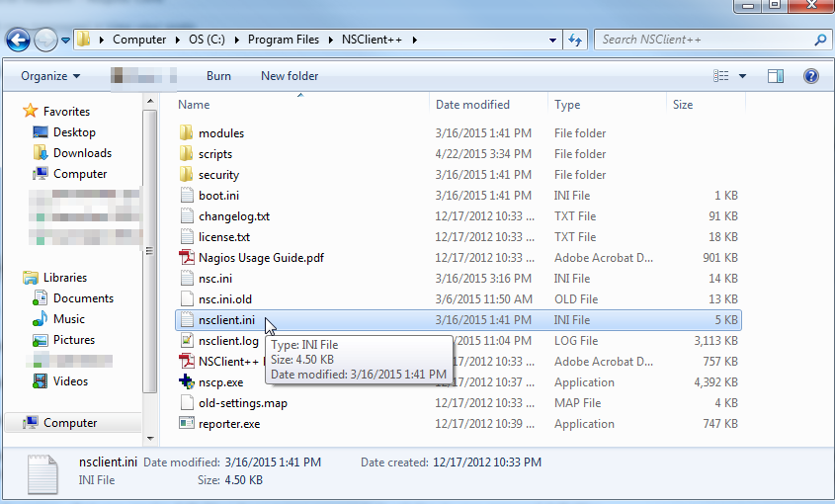
Task: Select the boot.ini file icon
Action: tap(187, 195)
